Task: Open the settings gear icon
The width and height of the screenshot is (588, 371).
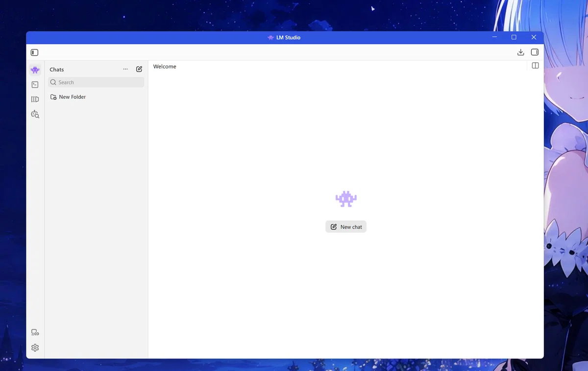Action: pyautogui.click(x=35, y=348)
